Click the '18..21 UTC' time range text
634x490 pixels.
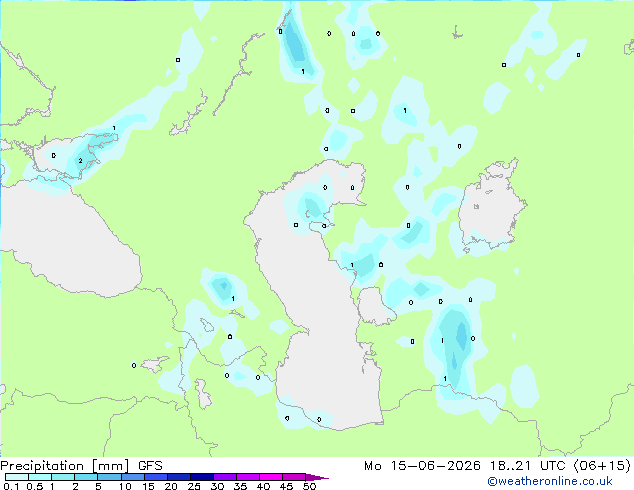pos(528,466)
